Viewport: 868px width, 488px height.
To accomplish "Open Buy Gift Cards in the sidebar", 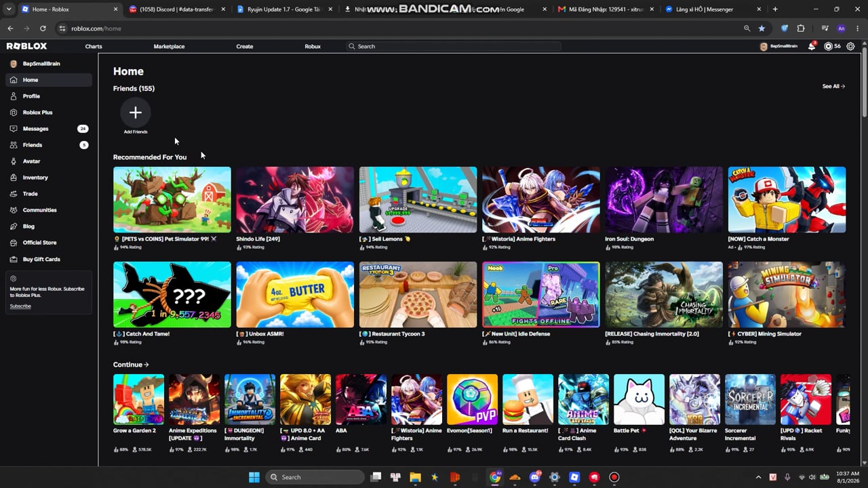I will (x=49, y=259).
